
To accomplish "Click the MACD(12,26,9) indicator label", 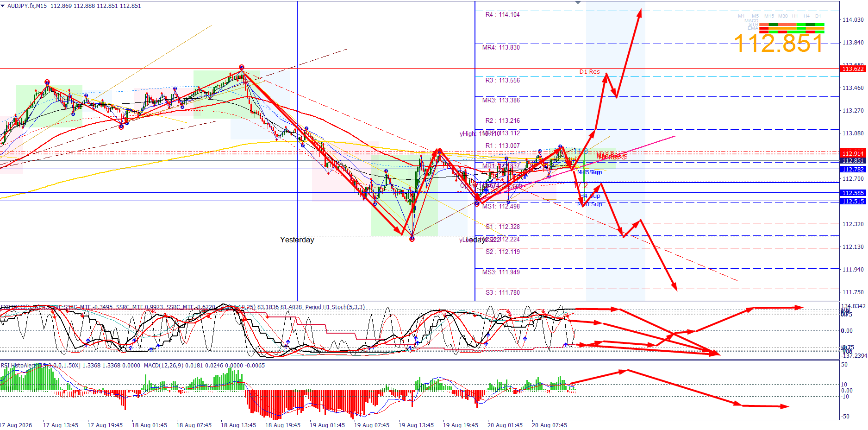I will pyautogui.click(x=163, y=366).
